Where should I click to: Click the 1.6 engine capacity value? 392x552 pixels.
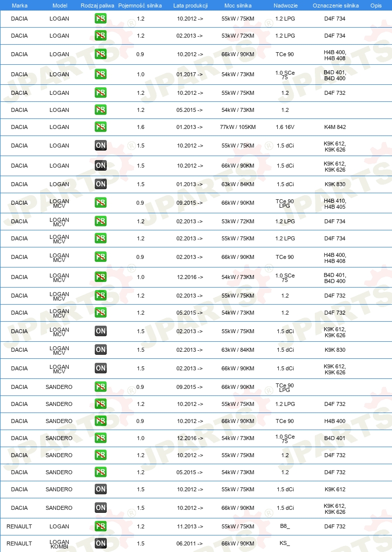pyautogui.click(x=141, y=127)
